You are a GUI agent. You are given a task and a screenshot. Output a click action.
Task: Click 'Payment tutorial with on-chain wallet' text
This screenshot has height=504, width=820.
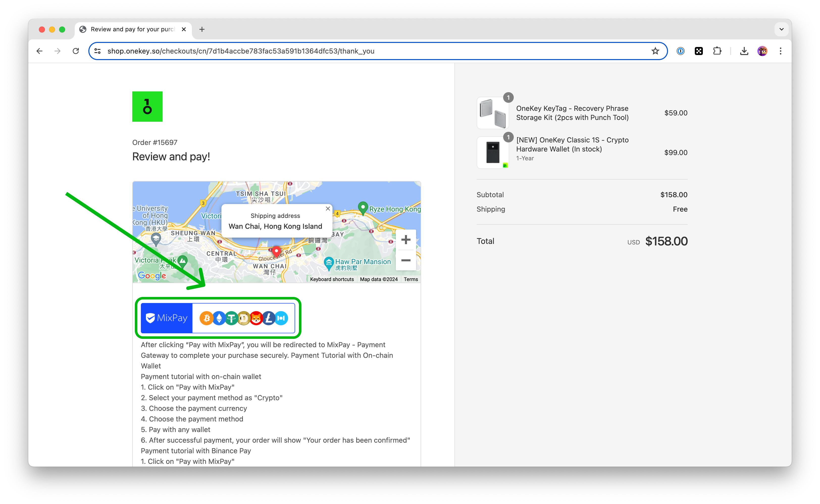(x=201, y=376)
